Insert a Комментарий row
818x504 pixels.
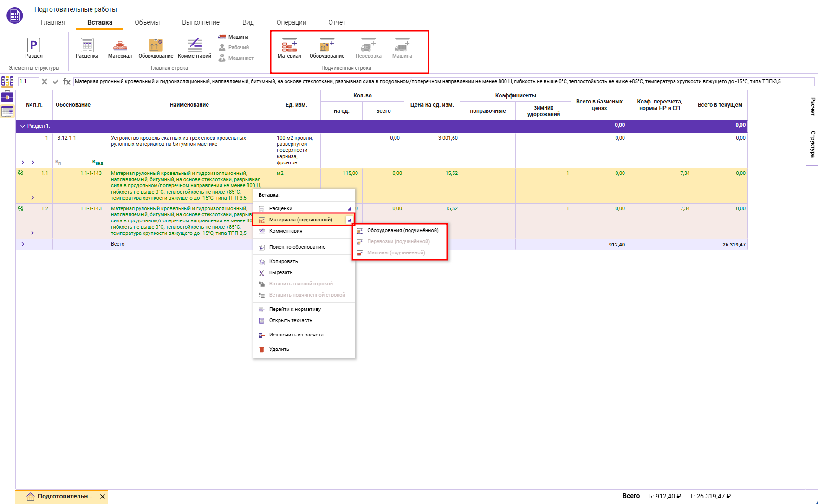[x=194, y=47]
